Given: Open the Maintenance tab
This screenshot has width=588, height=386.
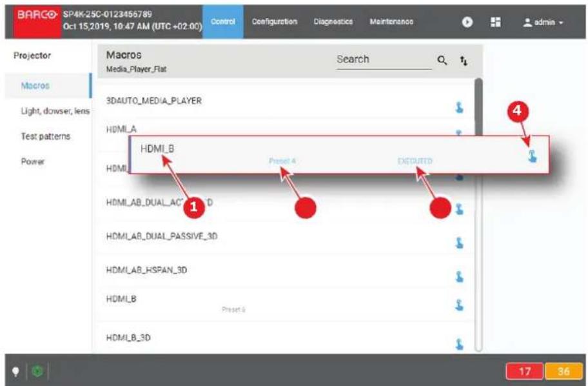Looking at the screenshot, I should [391, 22].
